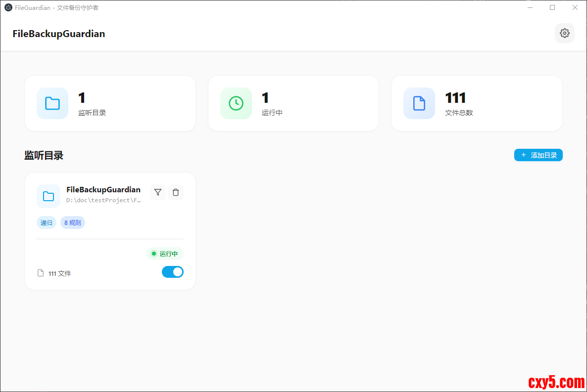Delete FileBackupGuardian directory with trash icon
Image resolution: width=587 pixels, height=392 pixels.
click(176, 192)
